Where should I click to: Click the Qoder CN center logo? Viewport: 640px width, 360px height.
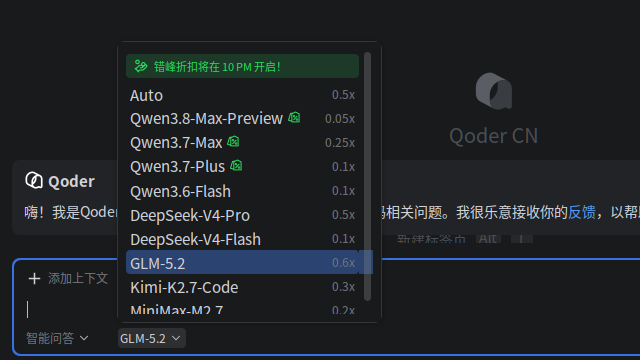pyautogui.click(x=494, y=91)
